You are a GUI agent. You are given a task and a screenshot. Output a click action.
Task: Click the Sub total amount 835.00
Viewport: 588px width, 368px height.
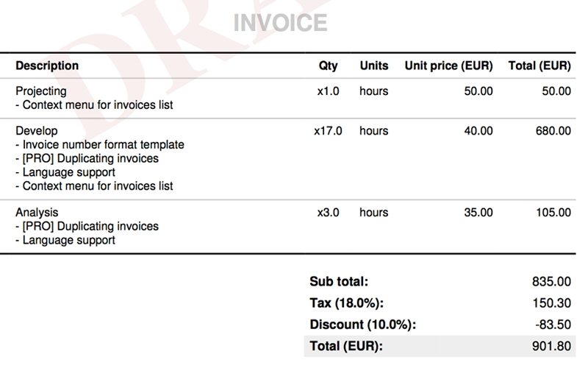(551, 281)
